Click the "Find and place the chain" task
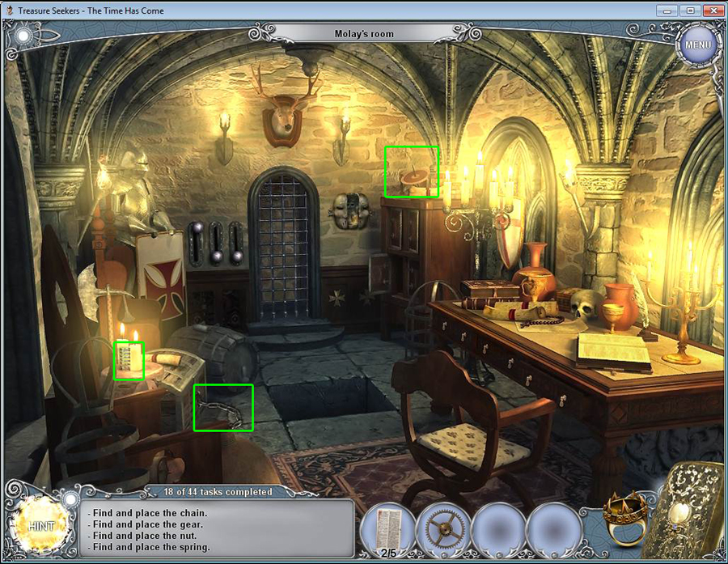 148,513
